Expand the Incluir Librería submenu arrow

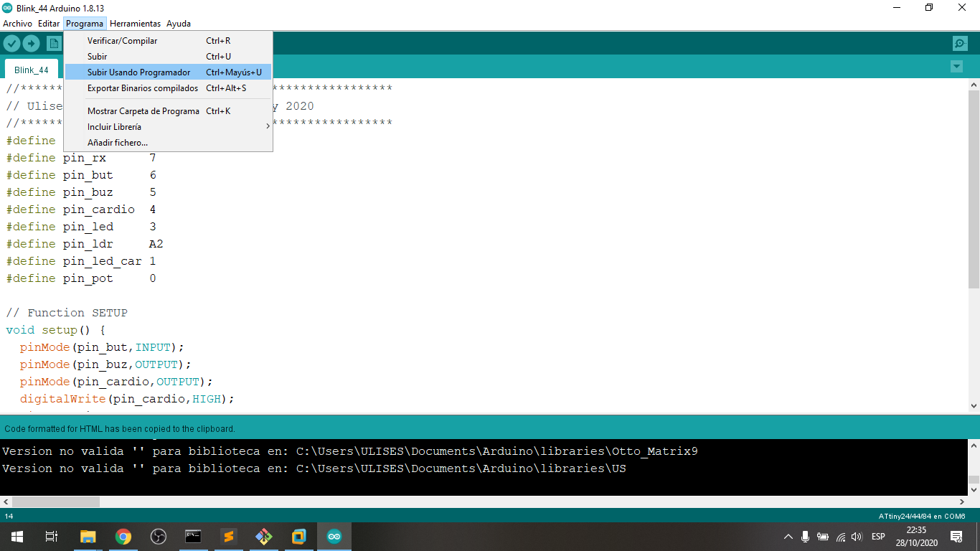268,127
